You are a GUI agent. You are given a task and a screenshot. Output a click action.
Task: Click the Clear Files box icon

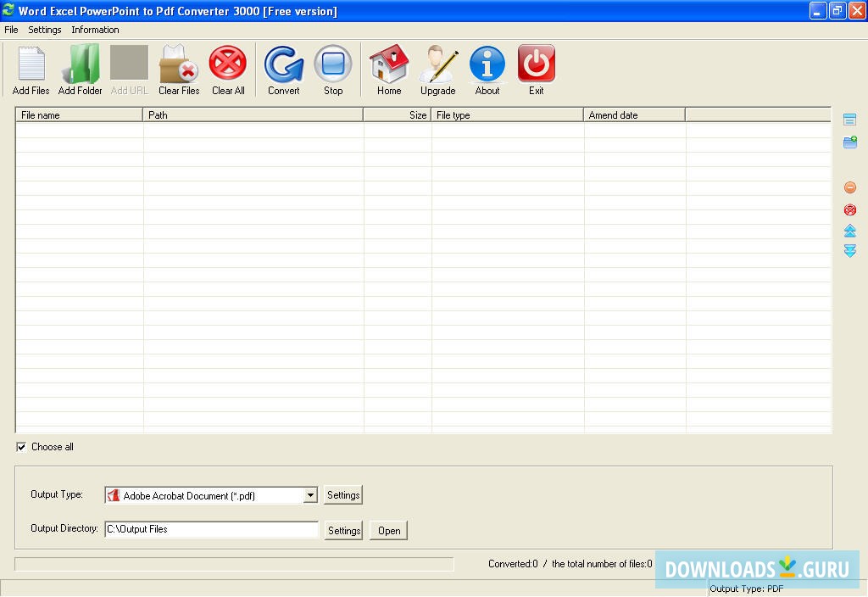pos(178,63)
